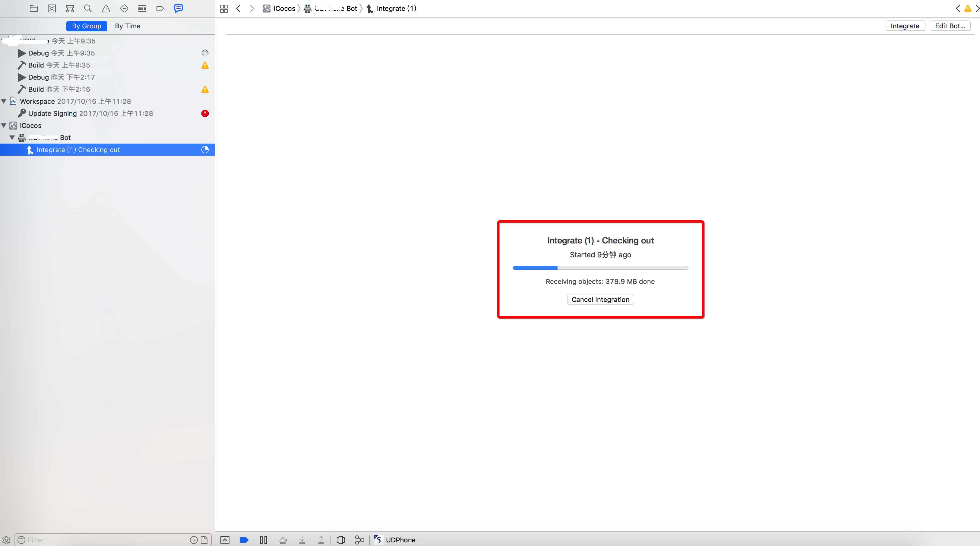This screenshot has width=980, height=546.
Task: Open the related items grid icon
Action: (224, 8)
